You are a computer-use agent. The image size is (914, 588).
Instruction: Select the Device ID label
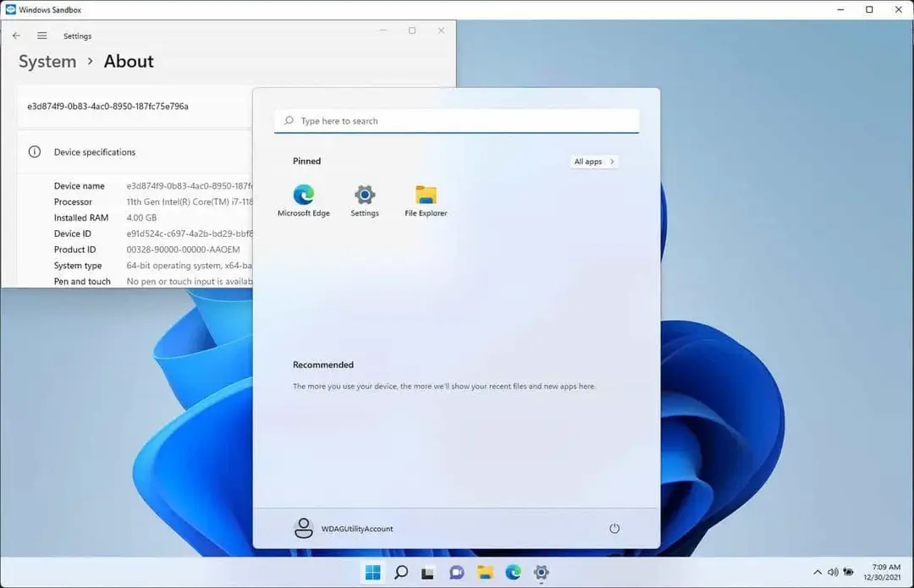coord(72,234)
